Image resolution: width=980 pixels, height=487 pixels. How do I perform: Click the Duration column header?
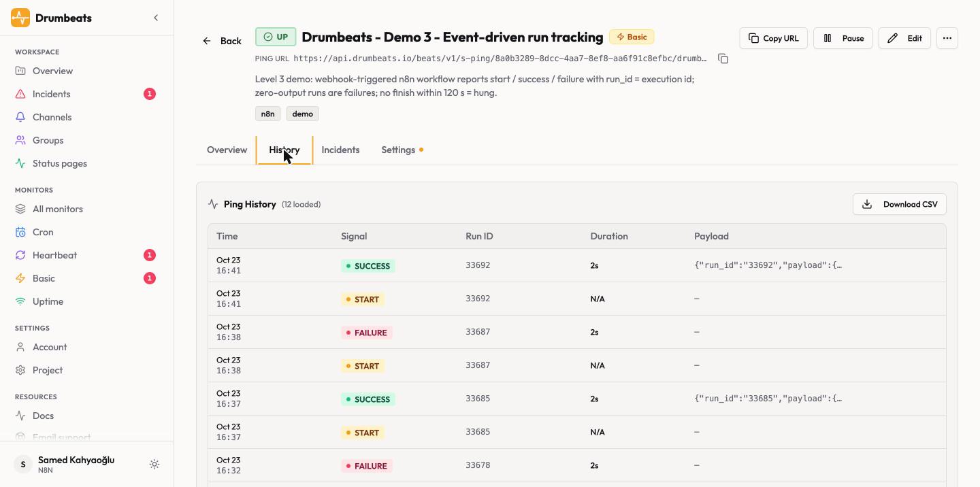[609, 236]
